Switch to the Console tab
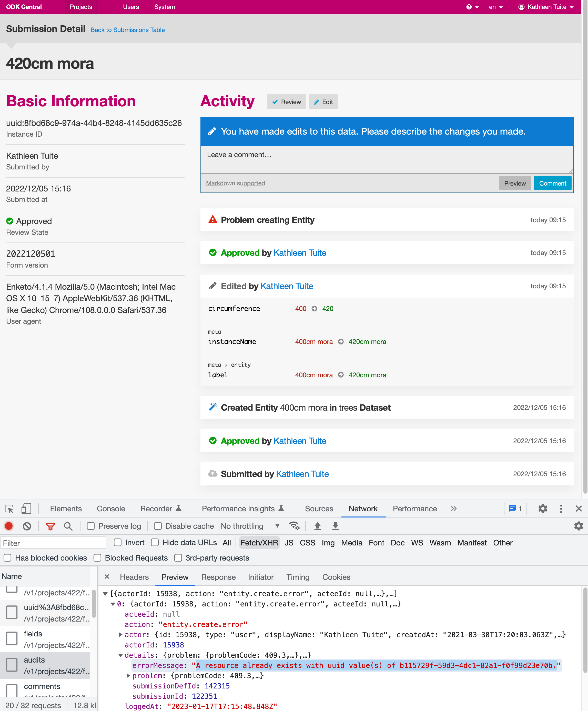 111,509
